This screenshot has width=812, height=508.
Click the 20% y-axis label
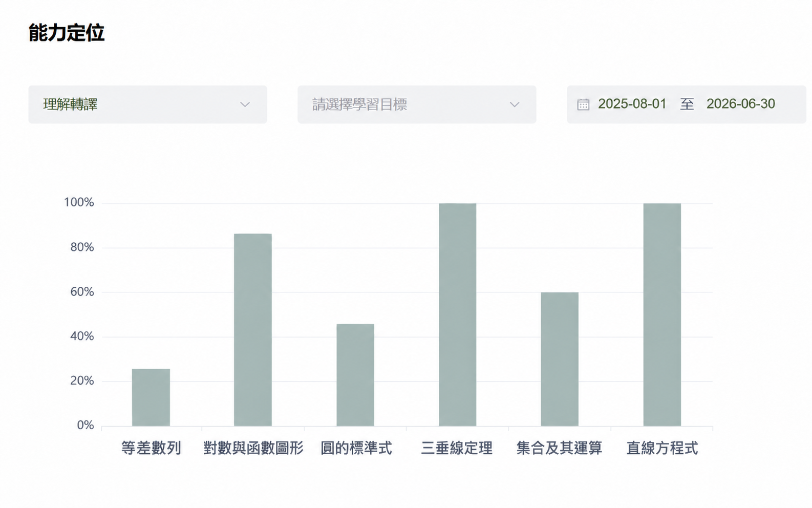82,380
